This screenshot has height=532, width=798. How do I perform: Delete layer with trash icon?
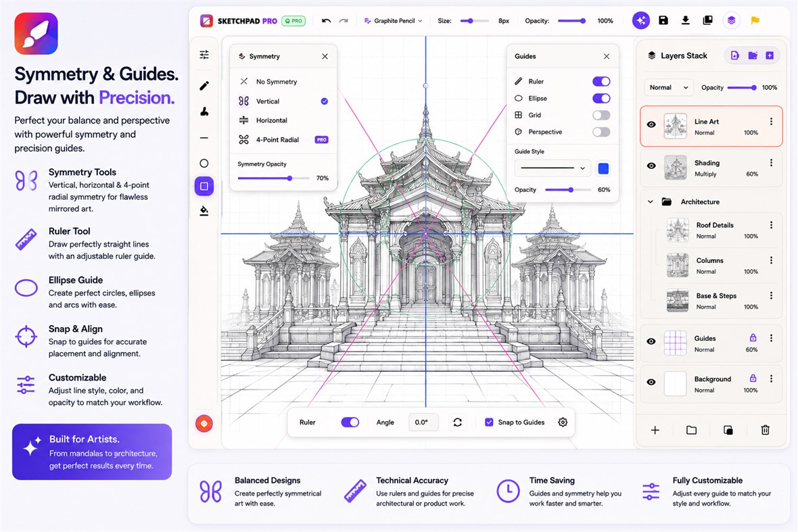click(x=765, y=431)
